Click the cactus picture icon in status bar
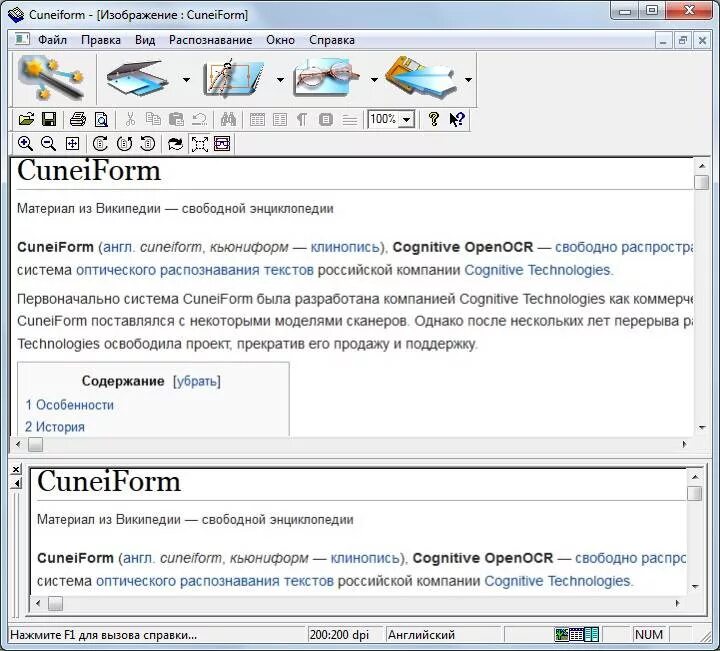Image resolution: width=720 pixels, height=651 pixels. [x=562, y=634]
